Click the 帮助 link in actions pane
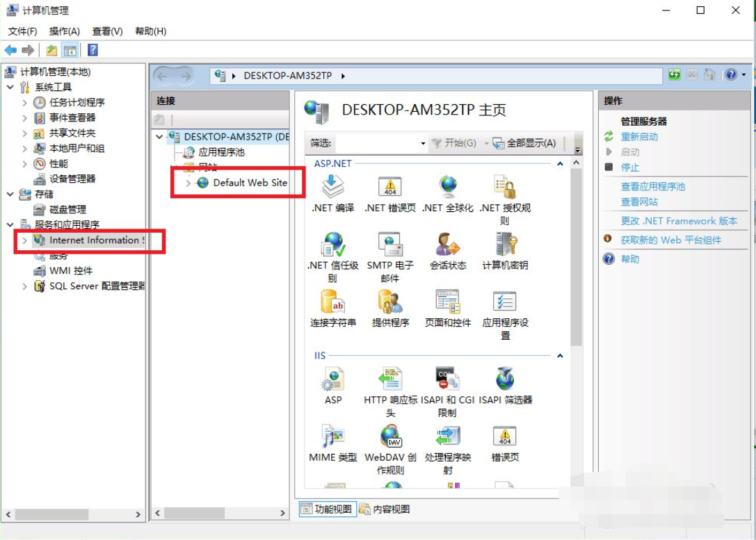 click(x=629, y=259)
